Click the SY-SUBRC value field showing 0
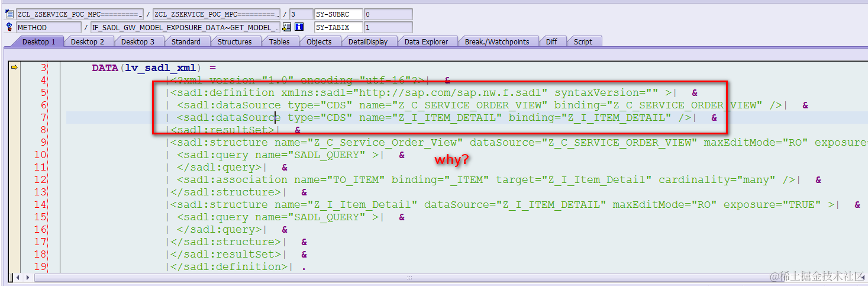The image size is (868, 286). (388, 14)
